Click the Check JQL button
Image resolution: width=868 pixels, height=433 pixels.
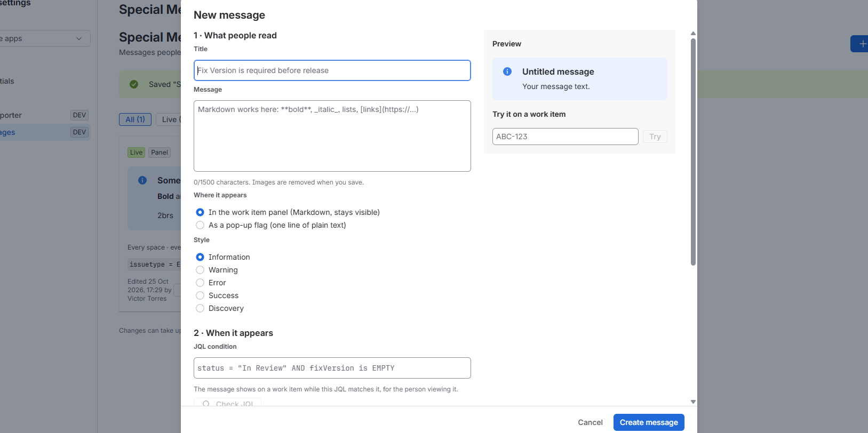[x=228, y=402]
